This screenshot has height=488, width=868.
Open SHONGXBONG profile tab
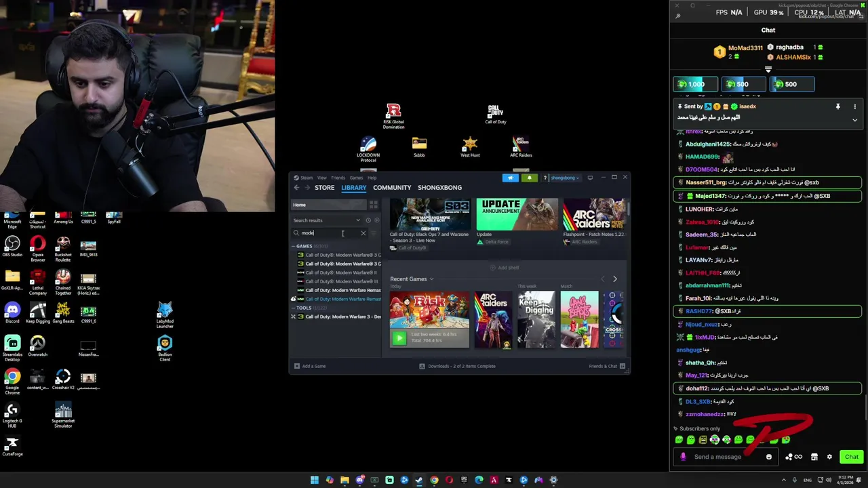(x=439, y=188)
